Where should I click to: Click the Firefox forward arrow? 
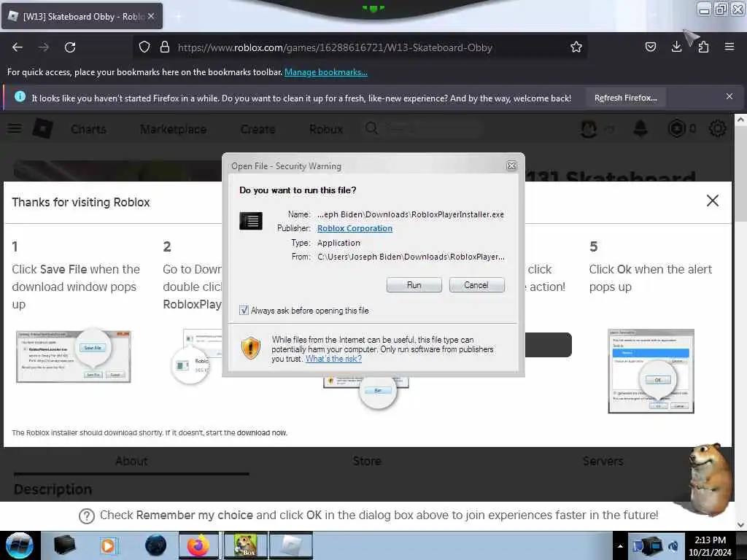[44, 47]
